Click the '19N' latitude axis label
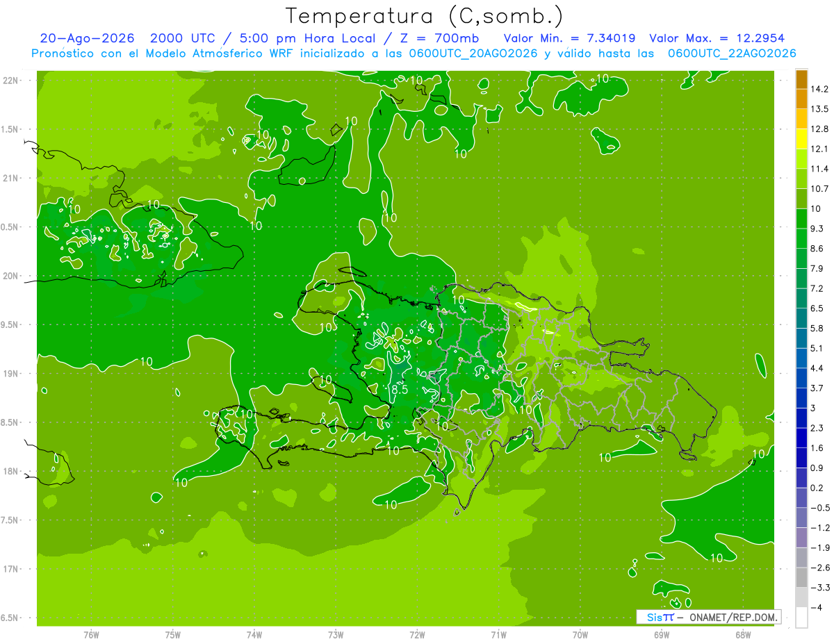This screenshot has height=644, width=834. click(x=10, y=374)
